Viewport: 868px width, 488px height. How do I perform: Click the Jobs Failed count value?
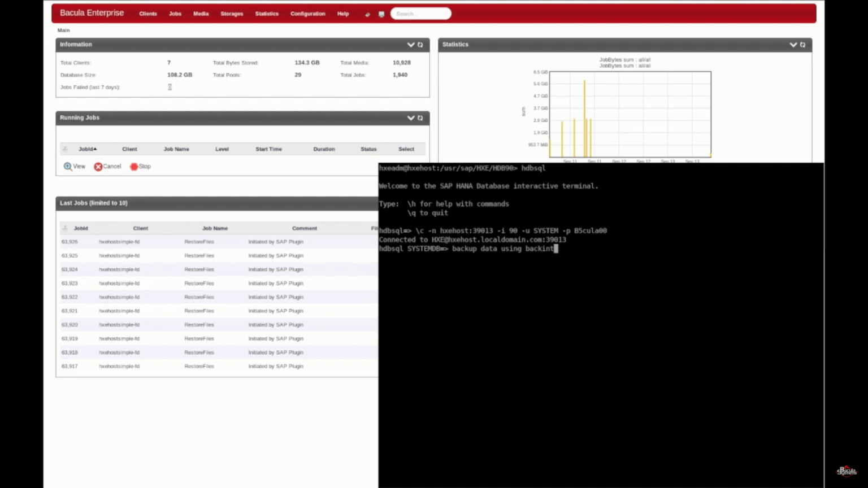click(x=170, y=87)
